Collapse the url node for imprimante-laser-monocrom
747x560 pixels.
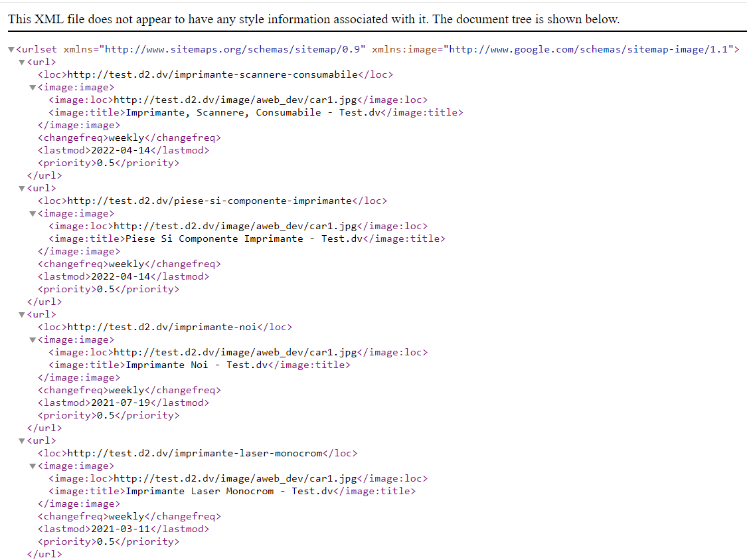(22, 441)
